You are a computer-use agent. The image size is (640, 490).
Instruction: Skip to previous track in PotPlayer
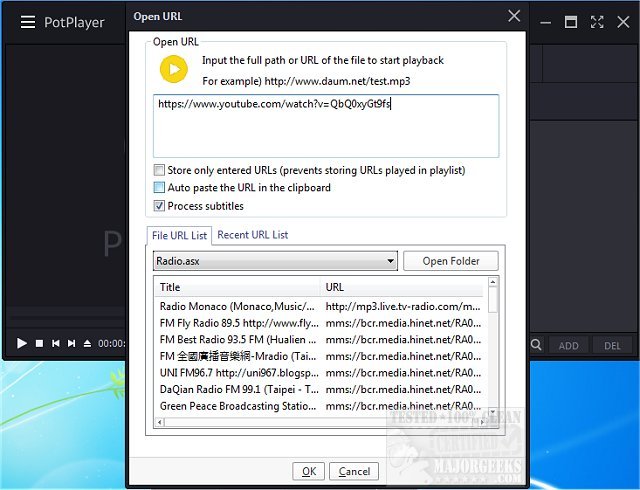(x=56, y=343)
